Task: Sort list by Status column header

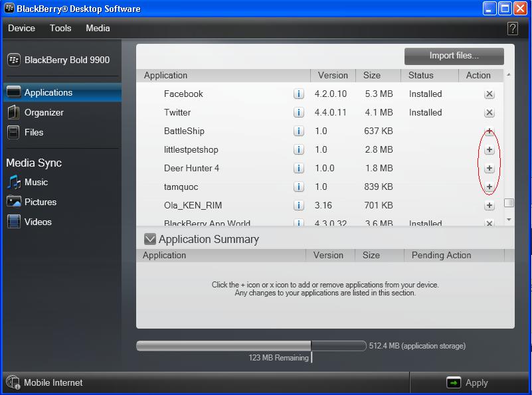Action: [430, 75]
